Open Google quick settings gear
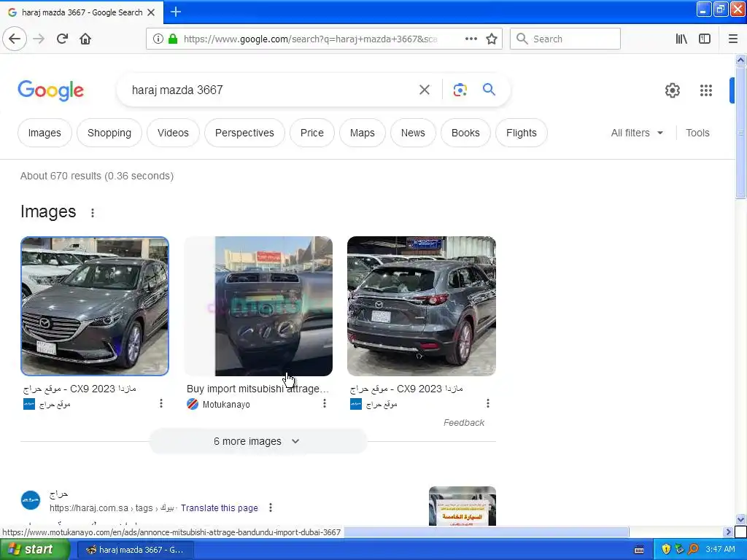The image size is (747, 560). [672, 90]
